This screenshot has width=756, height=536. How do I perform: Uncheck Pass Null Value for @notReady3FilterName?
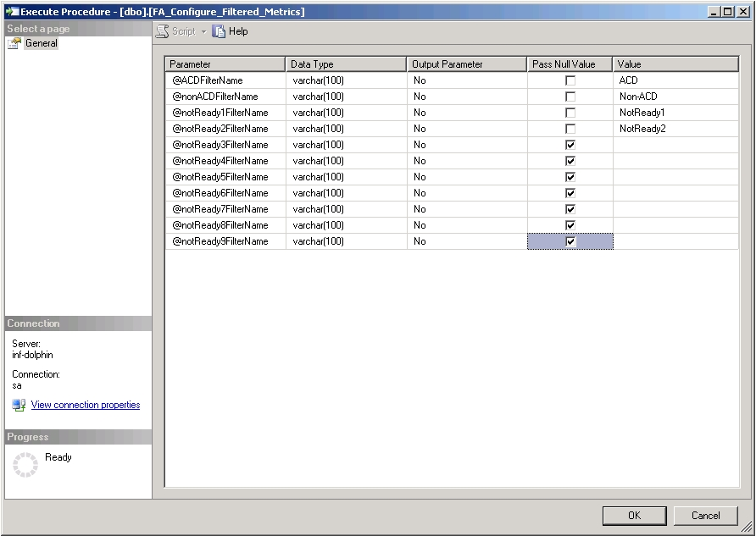(570, 145)
